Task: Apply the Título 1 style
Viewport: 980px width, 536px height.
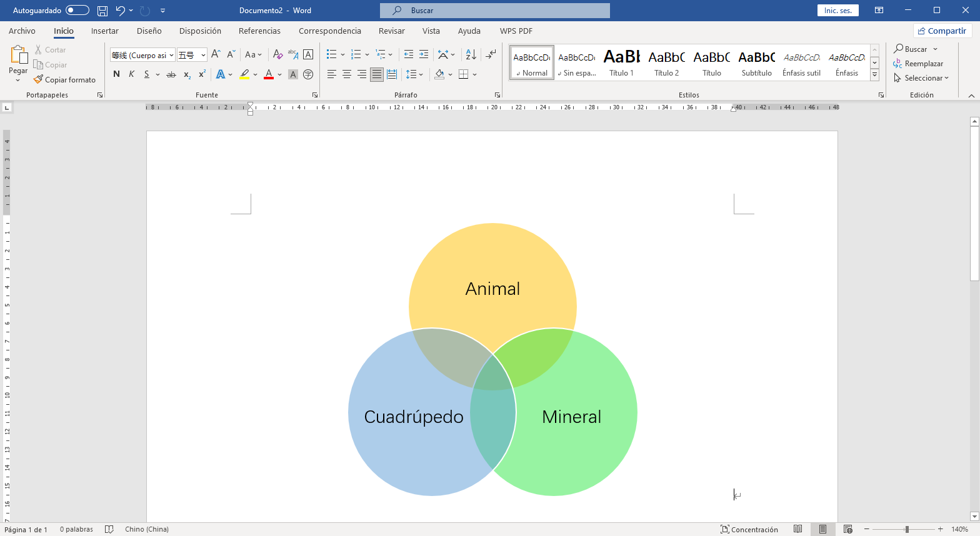Action: tap(622, 62)
